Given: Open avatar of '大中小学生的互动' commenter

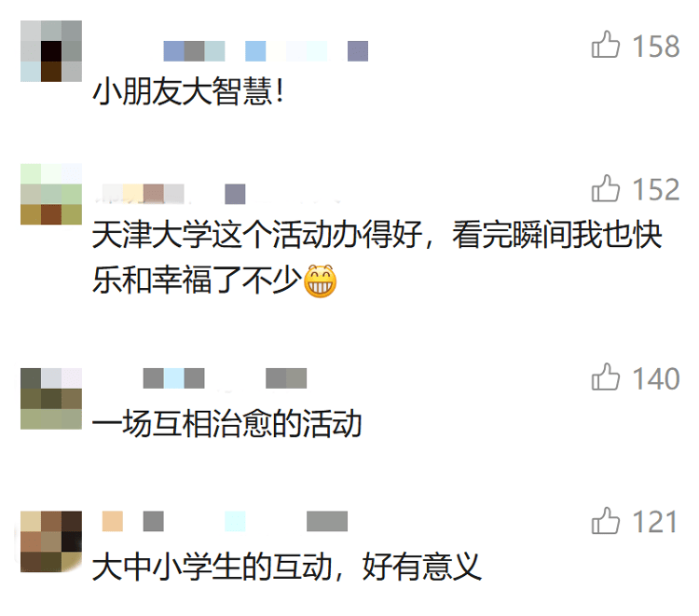Looking at the screenshot, I should 51,541.
